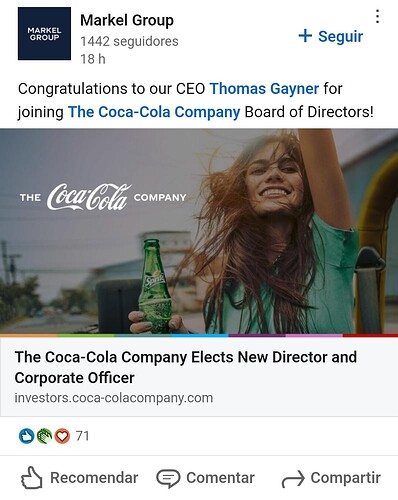This screenshot has width=398, height=500.
Task: Follow Markel Group with Seguir button
Action: pyautogui.click(x=330, y=36)
